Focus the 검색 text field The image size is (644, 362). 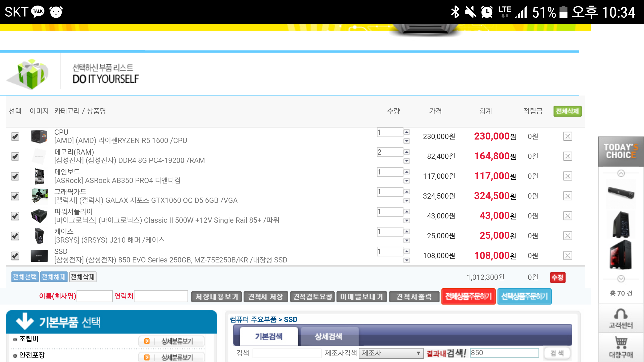click(x=287, y=353)
